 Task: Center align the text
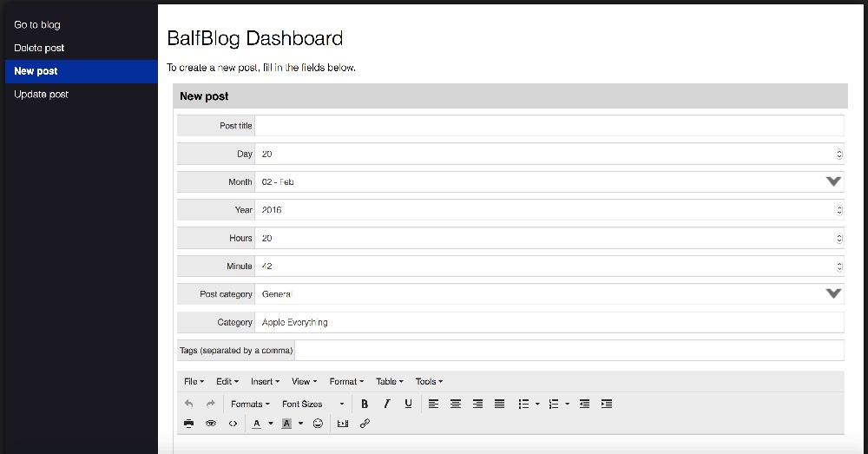(456, 404)
